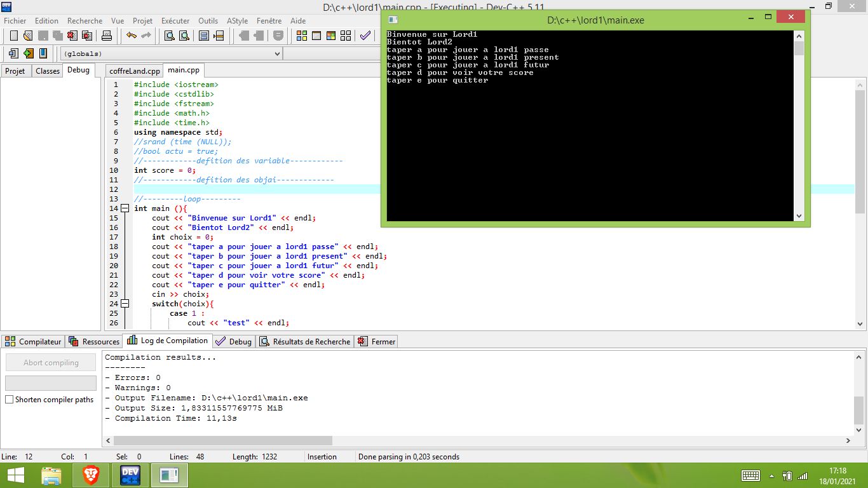Click the 'Insertion' status bar entry
The width and height of the screenshot is (868, 488).
click(322, 456)
